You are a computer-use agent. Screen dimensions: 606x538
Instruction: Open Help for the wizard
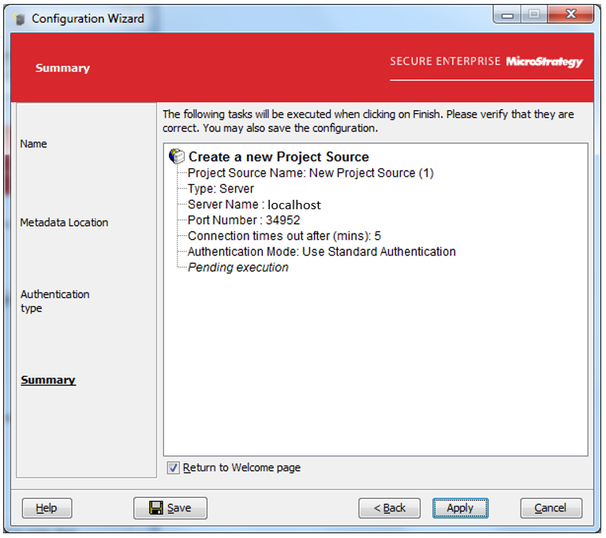click(x=47, y=508)
